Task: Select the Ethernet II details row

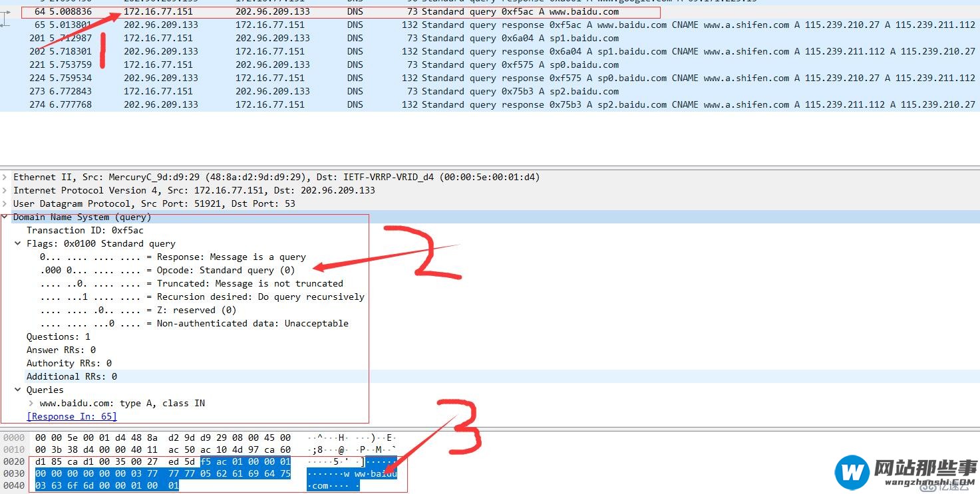Action: [490, 177]
